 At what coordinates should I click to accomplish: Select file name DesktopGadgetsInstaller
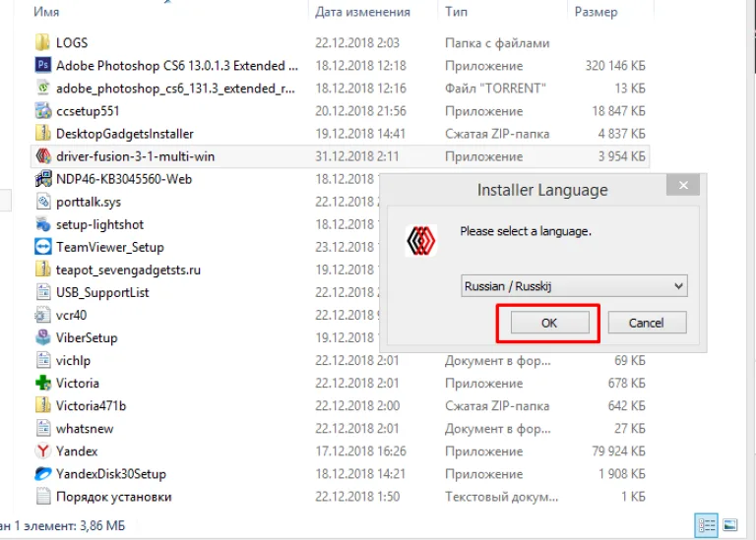click(125, 134)
